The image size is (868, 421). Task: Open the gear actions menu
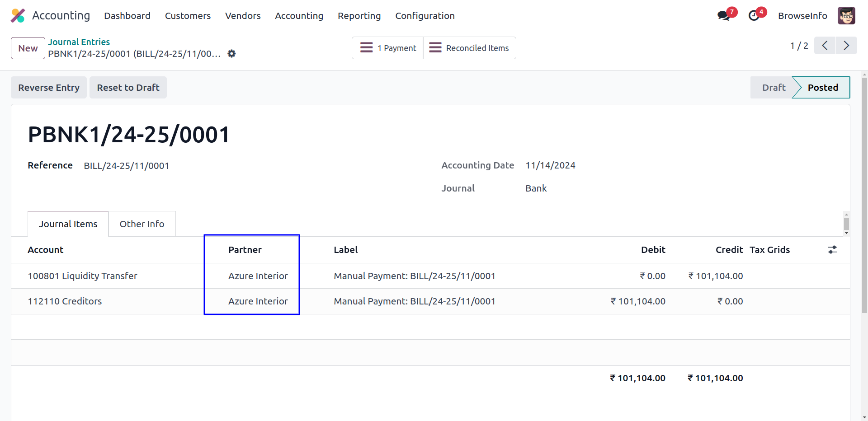(231, 54)
